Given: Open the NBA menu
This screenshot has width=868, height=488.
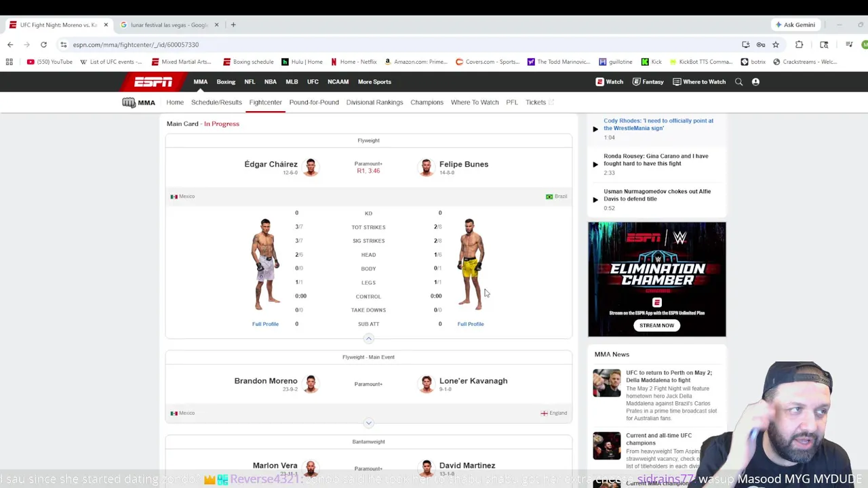Looking at the screenshot, I should click(271, 82).
